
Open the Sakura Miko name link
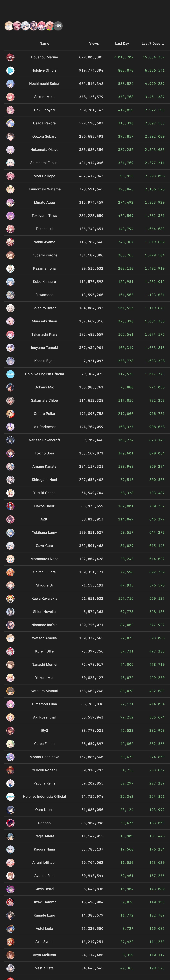(44, 97)
